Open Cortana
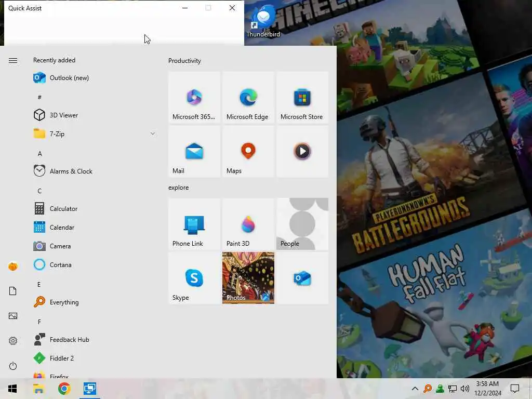532x399 pixels. coord(95,264)
